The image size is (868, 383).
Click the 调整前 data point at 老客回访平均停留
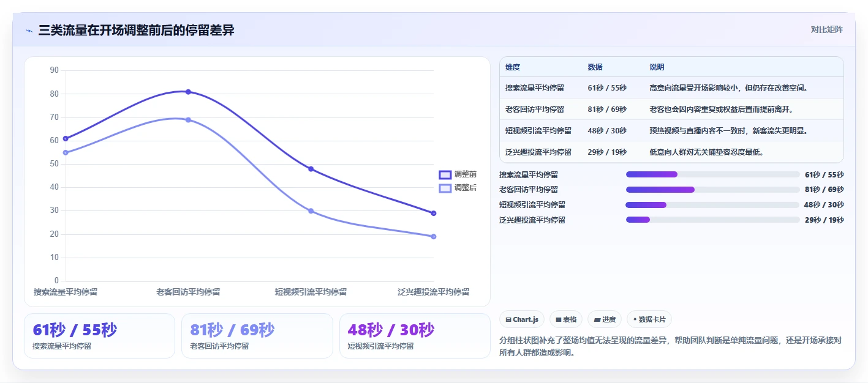click(x=188, y=92)
